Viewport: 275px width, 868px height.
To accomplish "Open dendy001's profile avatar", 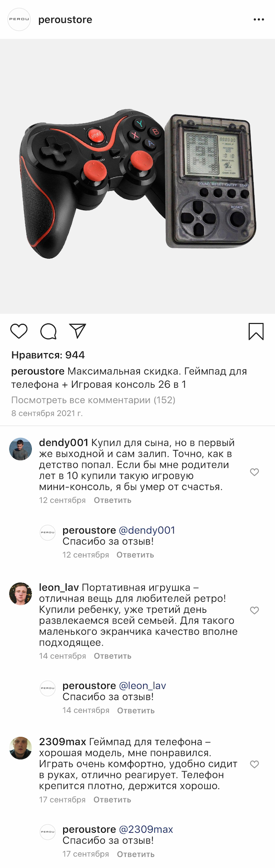I will (21, 449).
